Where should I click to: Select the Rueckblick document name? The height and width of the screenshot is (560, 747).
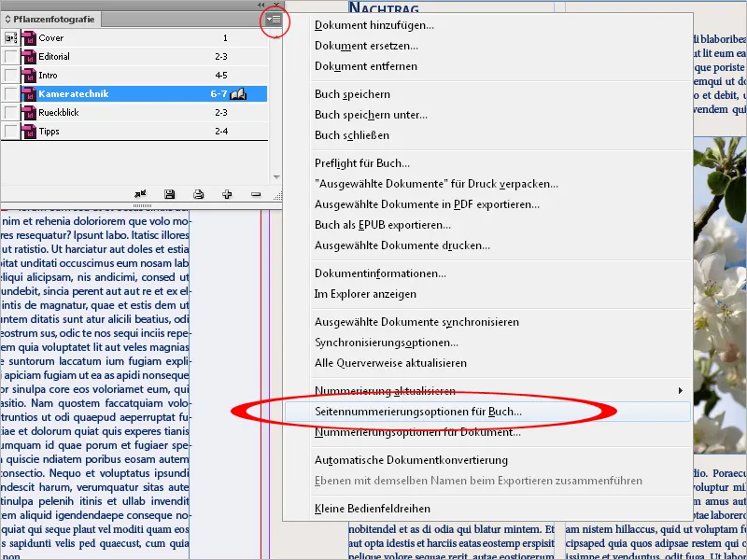(x=59, y=113)
